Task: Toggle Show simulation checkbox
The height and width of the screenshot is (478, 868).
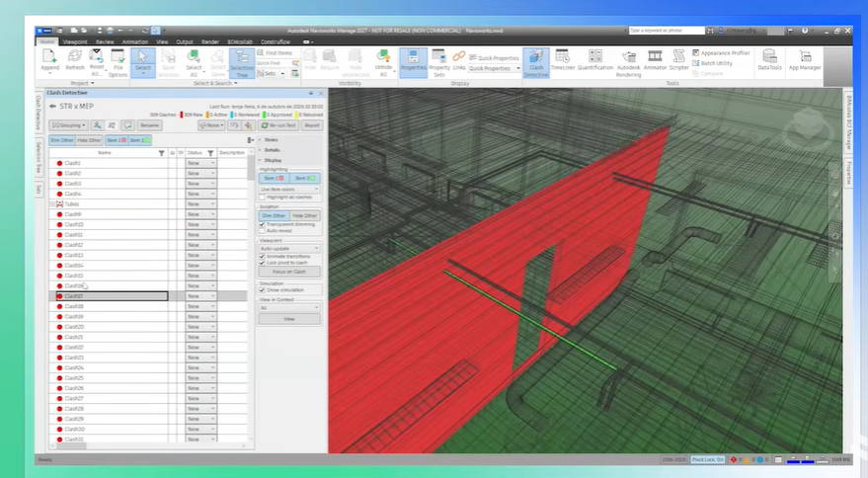Action: click(x=263, y=289)
